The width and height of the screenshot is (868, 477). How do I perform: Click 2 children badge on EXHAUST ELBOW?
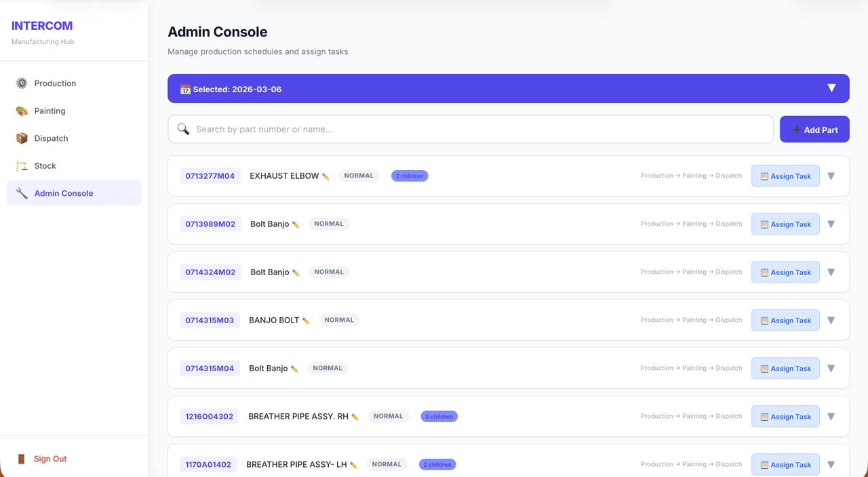410,176
